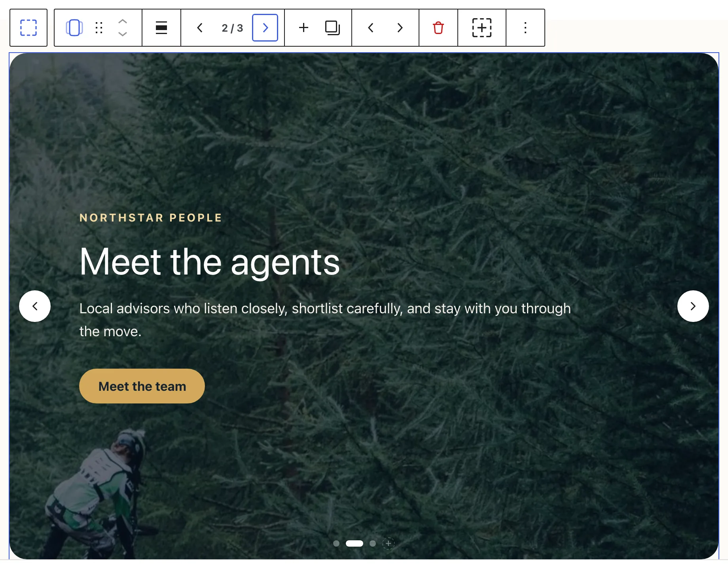This screenshot has height=568, width=728.
Task: Open the block alignment options
Action: tap(161, 28)
